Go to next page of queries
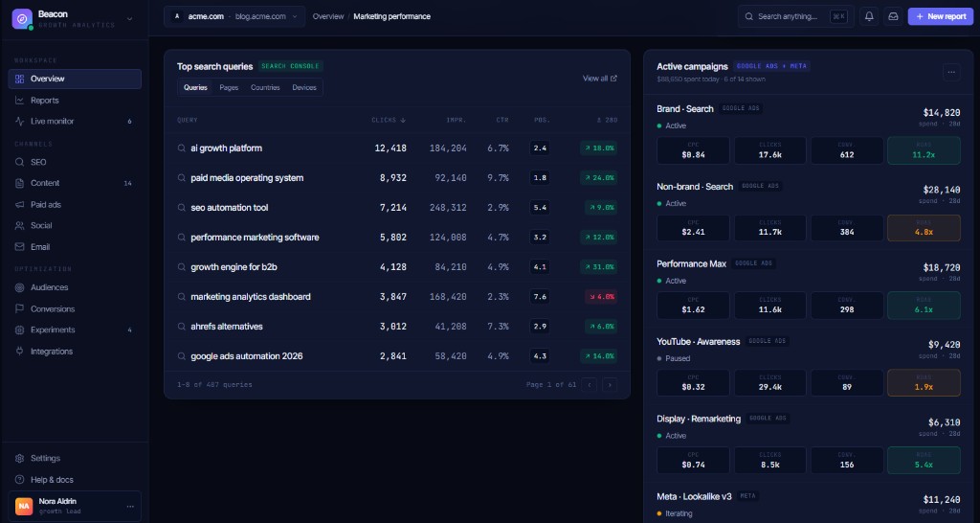Screen dimensions: 980x523 610,385
